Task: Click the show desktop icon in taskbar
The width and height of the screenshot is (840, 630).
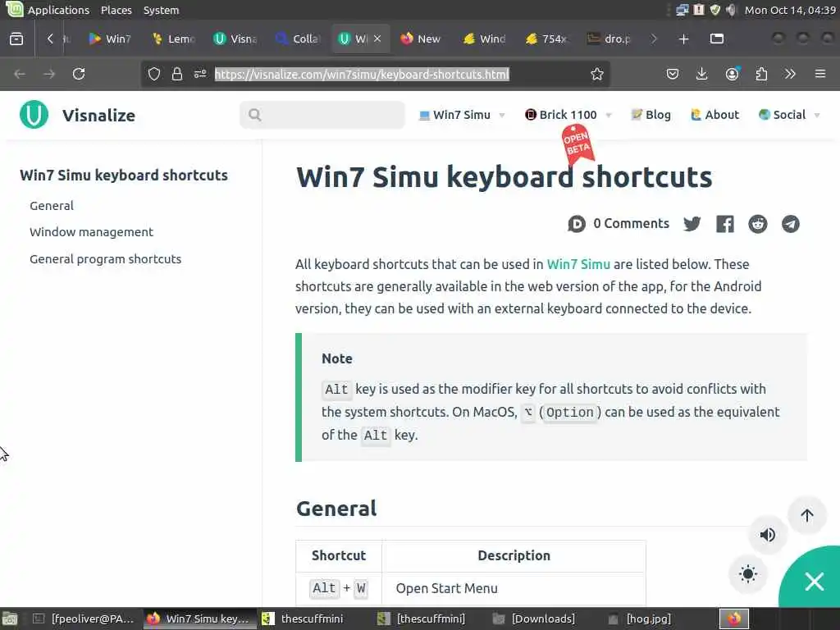Action: click(x=10, y=619)
